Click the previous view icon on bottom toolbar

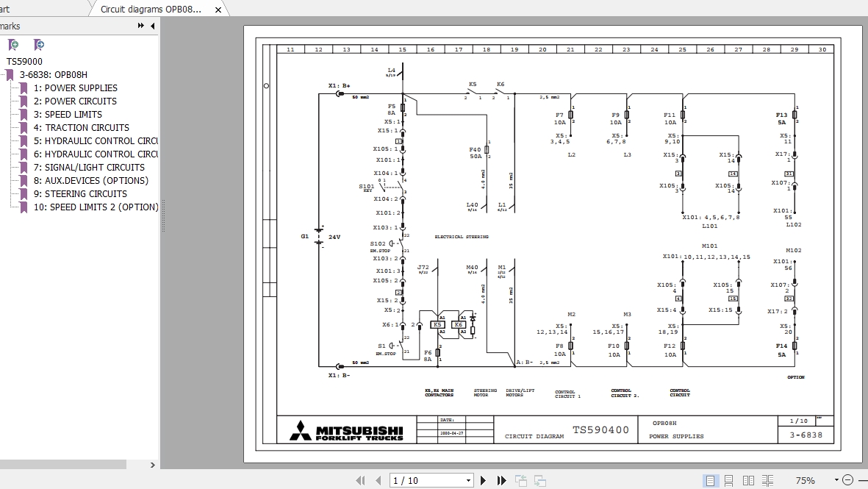(523, 479)
